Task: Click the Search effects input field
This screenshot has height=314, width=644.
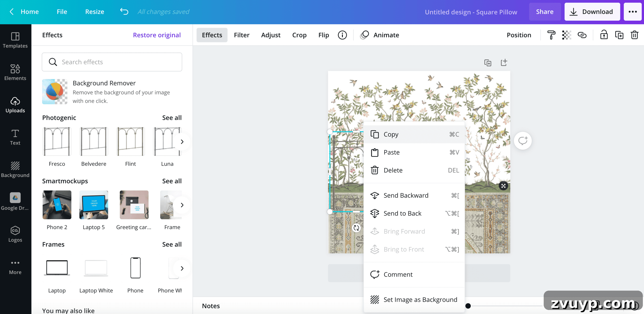Action: [112, 62]
